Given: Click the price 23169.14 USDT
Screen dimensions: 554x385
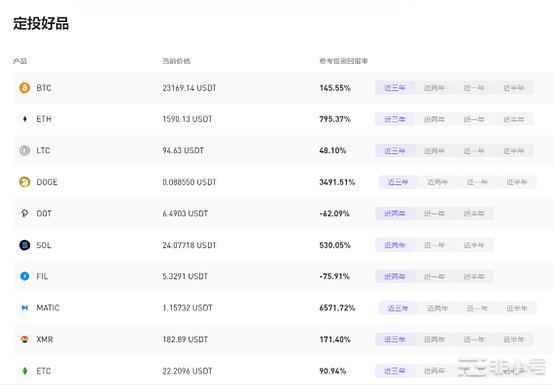Looking at the screenshot, I should pos(189,88).
